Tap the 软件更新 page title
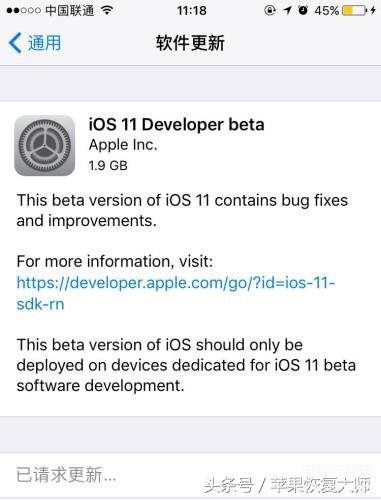The height and width of the screenshot is (500, 381). click(x=190, y=43)
